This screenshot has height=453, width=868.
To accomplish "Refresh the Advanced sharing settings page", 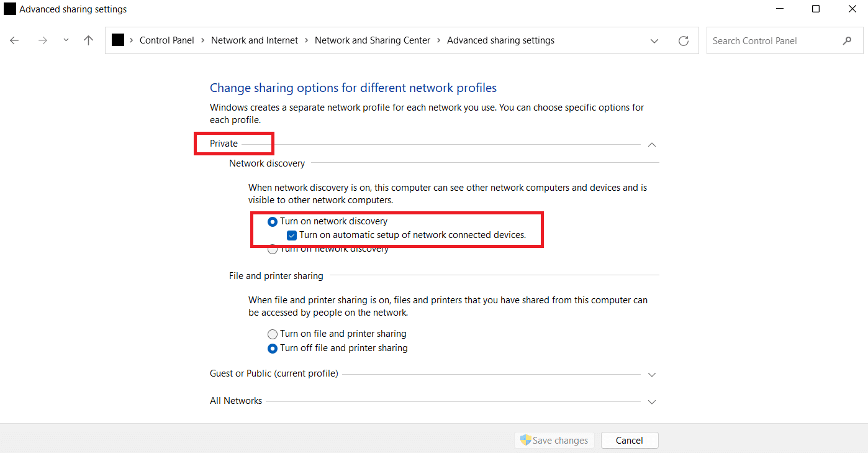I will (x=684, y=40).
